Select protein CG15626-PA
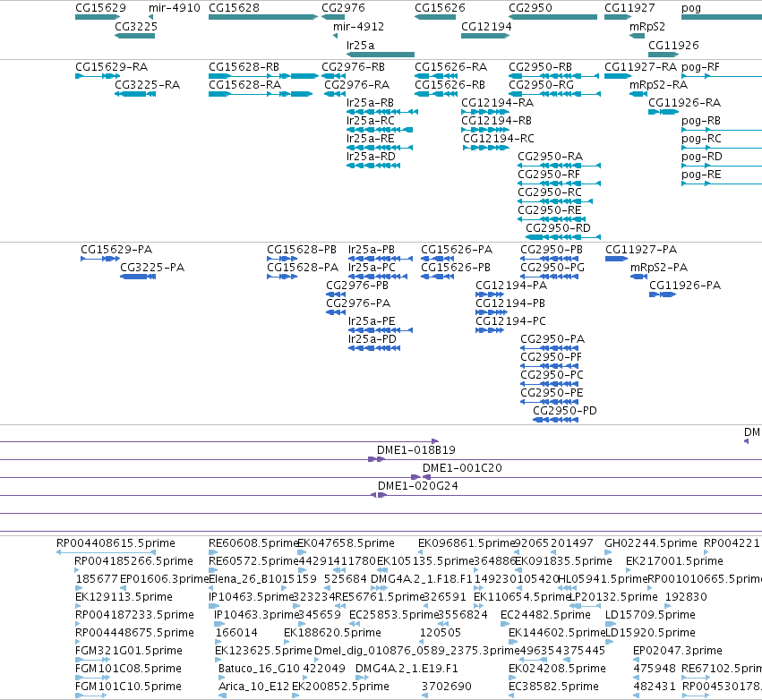This screenshot has height=700, width=762. (x=457, y=249)
